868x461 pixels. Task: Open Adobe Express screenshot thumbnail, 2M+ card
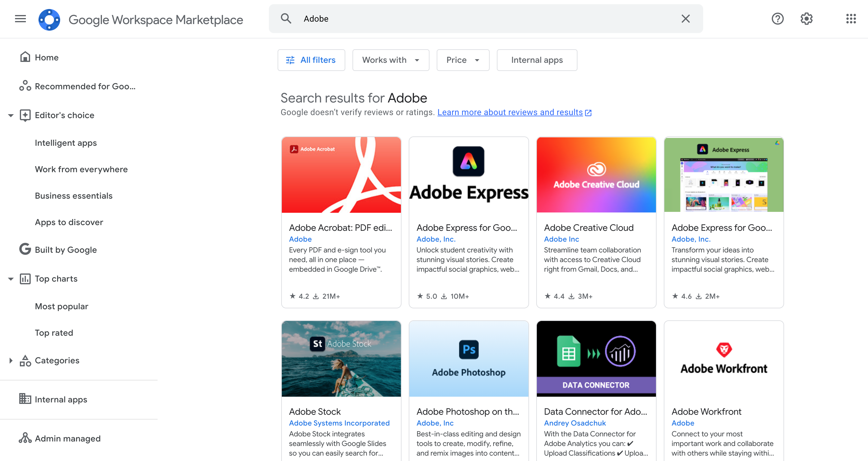coord(723,175)
